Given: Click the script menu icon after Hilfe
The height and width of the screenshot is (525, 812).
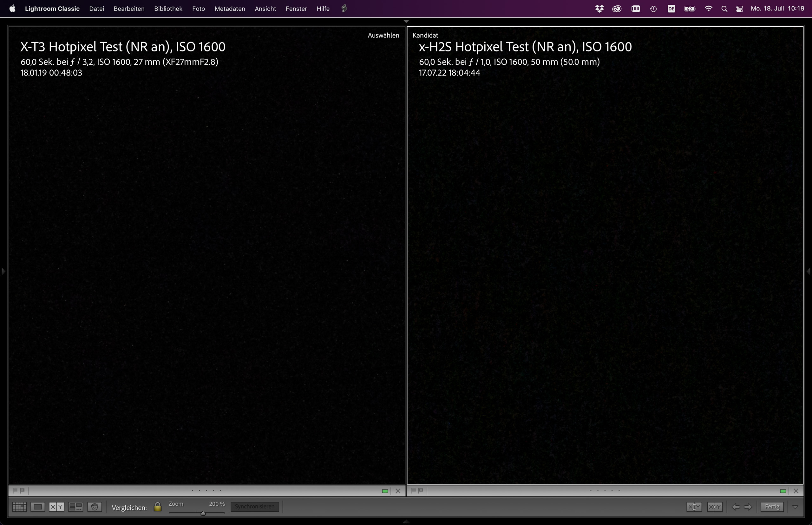Looking at the screenshot, I should [x=344, y=9].
